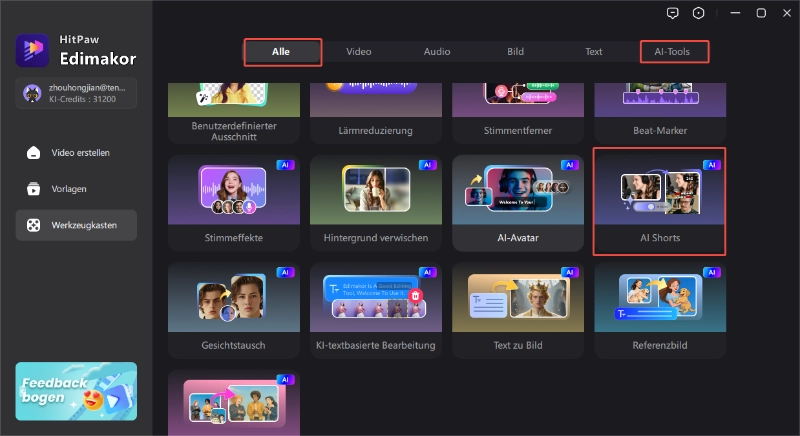The image size is (800, 436).
Task: Open the Hintergrund verwischen tool thumbnail
Action: [x=376, y=190]
